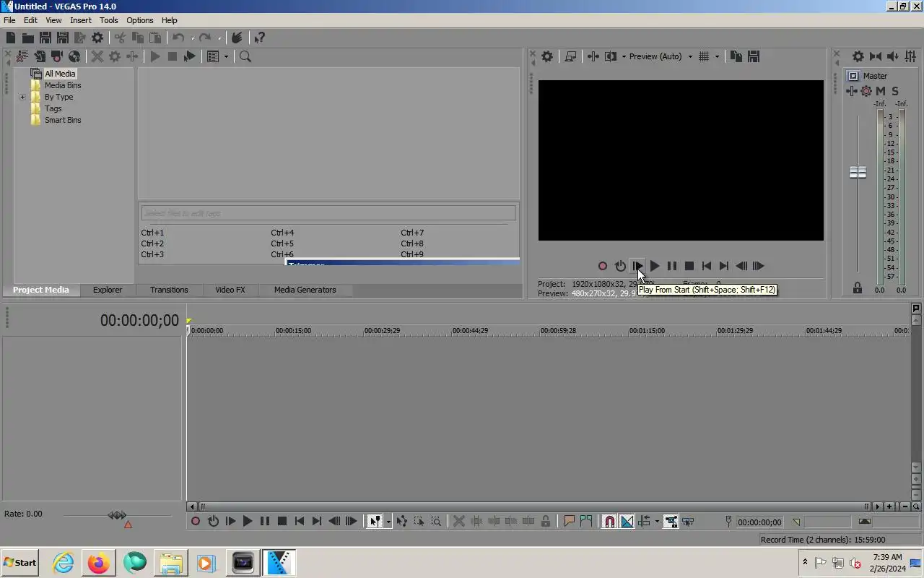The image size is (924, 578).
Task: Click the Capture Video icon
Action: (x=57, y=56)
